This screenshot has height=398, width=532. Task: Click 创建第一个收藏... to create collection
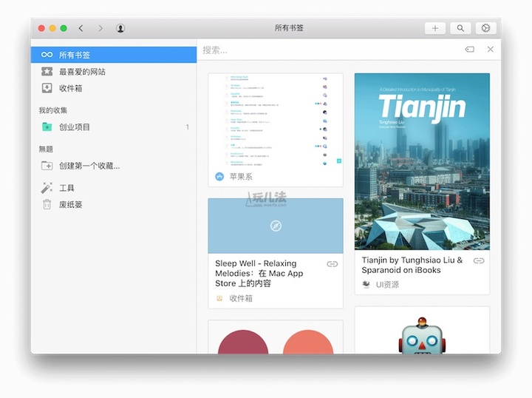[x=89, y=166]
